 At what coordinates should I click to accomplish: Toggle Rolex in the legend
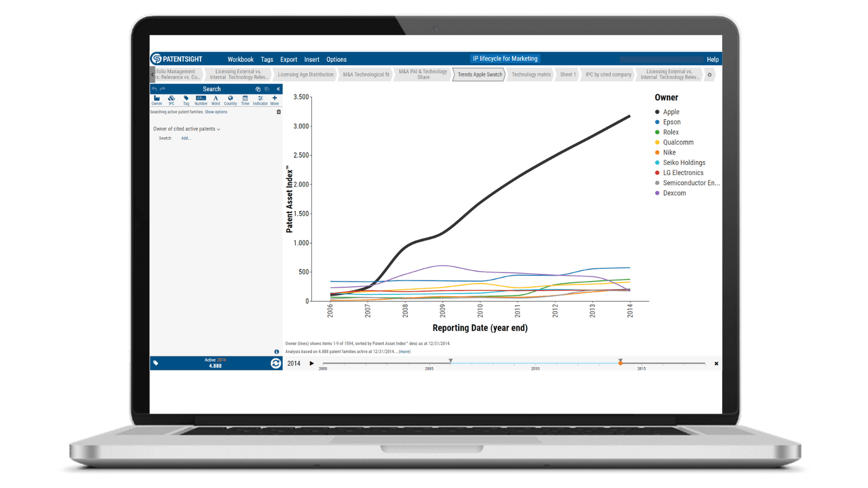tap(667, 132)
